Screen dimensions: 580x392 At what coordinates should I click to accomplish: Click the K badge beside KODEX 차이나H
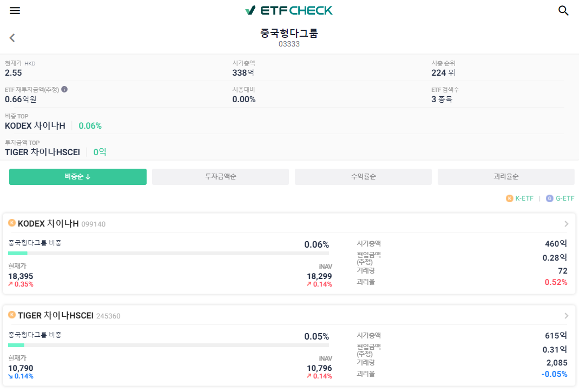pyautogui.click(x=12, y=223)
